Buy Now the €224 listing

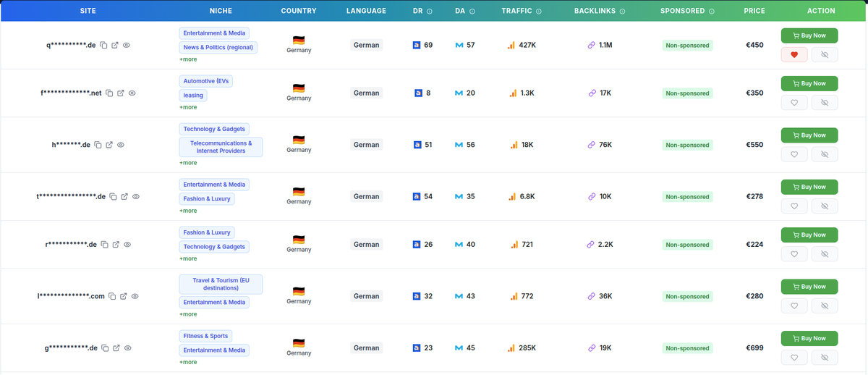pos(809,235)
